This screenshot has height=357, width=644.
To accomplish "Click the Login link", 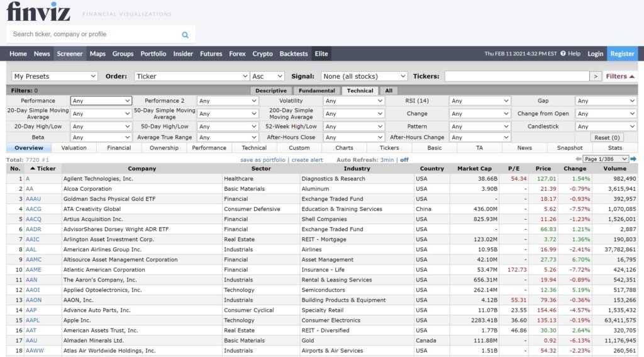I will pyautogui.click(x=595, y=54).
